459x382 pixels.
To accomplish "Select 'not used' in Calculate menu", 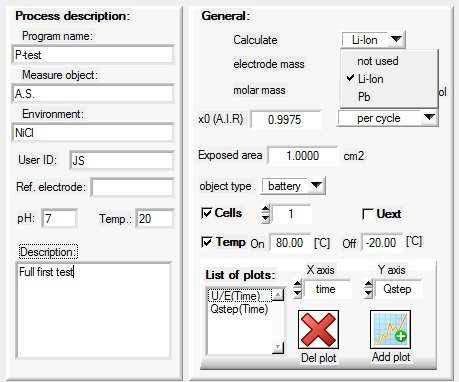I will pyautogui.click(x=378, y=61).
